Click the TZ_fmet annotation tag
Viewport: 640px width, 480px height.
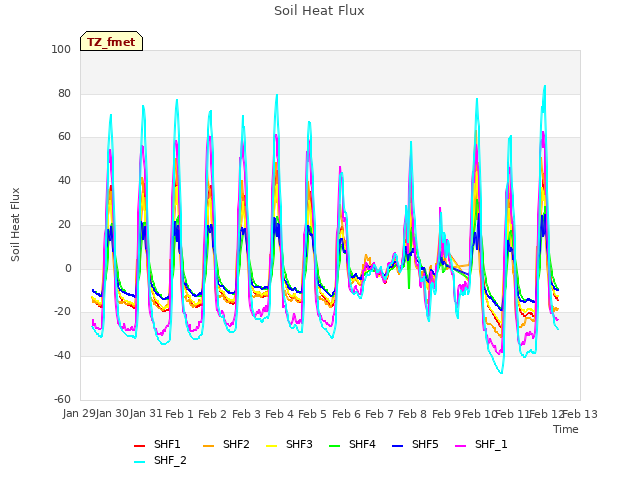(x=111, y=41)
